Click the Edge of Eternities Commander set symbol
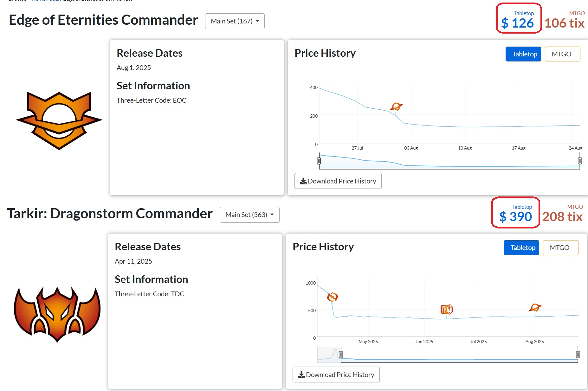The height and width of the screenshot is (391, 588). click(x=59, y=120)
